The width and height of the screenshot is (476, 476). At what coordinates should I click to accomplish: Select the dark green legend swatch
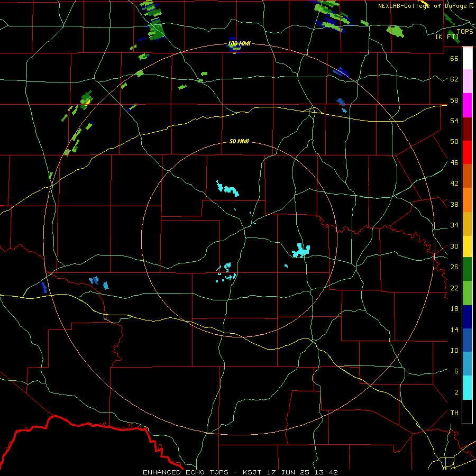467,269
